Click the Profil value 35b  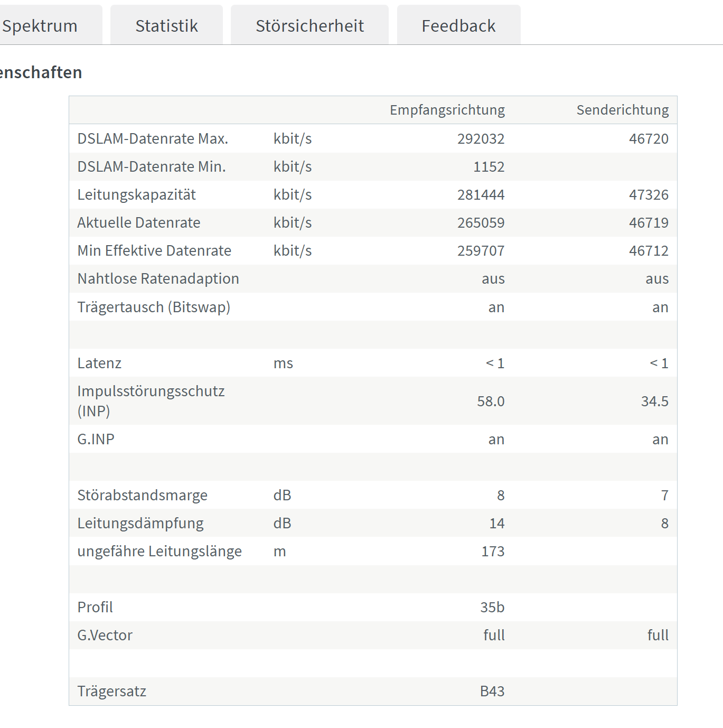(x=492, y=607)
